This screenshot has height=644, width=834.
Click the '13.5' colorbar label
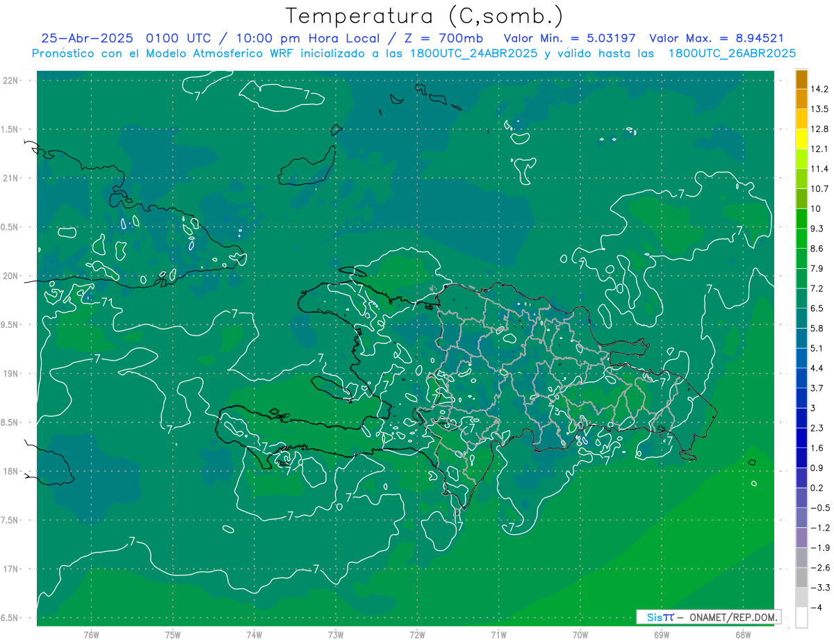[x=819, y=109]
